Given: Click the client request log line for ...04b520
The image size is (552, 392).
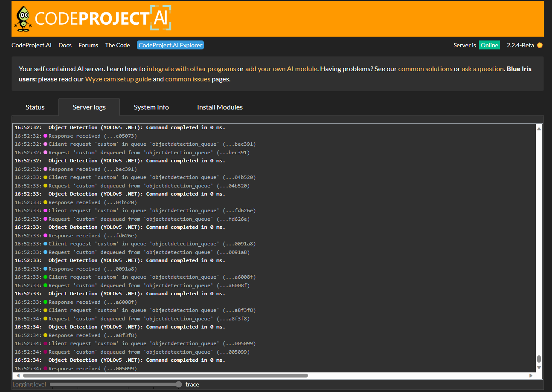Looking at the screenshot, I should tap(135, 177).
